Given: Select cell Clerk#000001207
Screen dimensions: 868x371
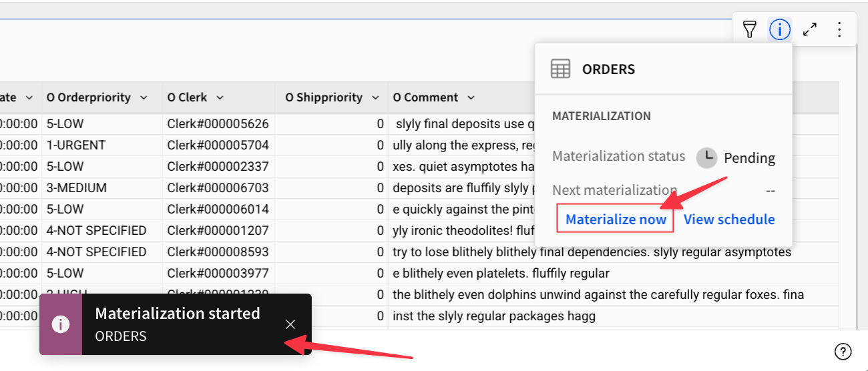Looking at the screenshot, I should (219, 231).
